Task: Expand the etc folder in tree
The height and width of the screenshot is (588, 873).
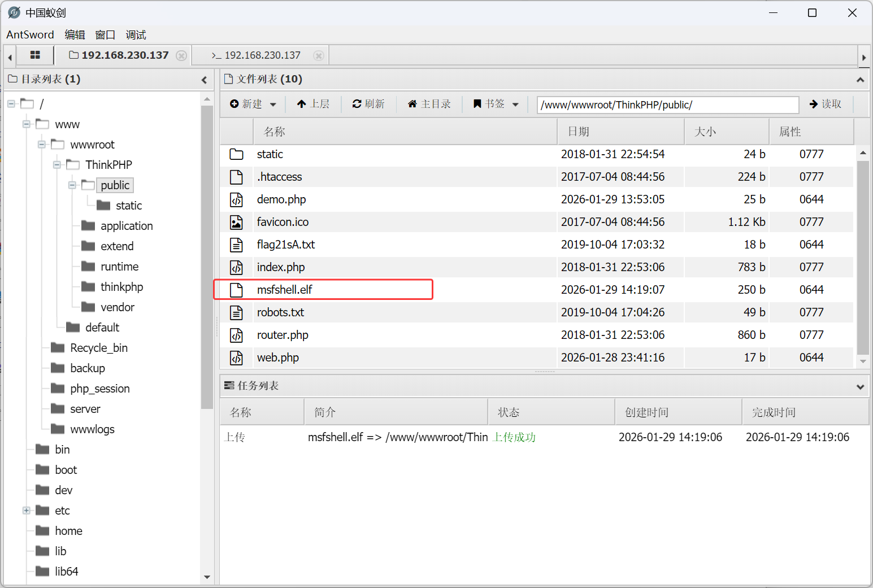Action: click(26, 511)
